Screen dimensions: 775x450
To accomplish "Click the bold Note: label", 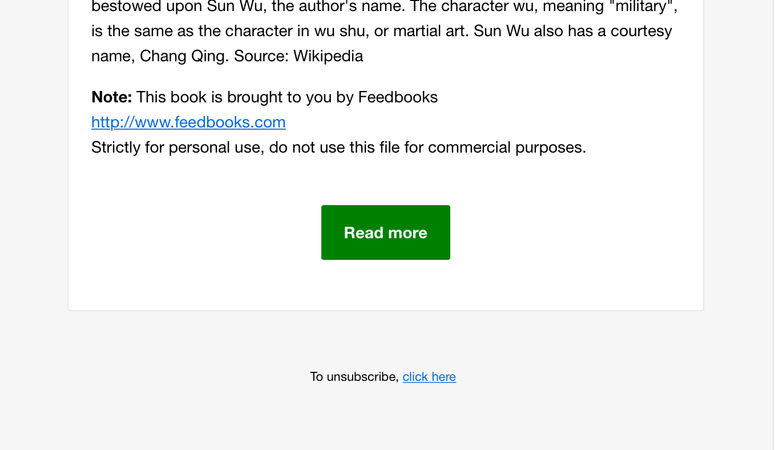I will pos(112,97).
